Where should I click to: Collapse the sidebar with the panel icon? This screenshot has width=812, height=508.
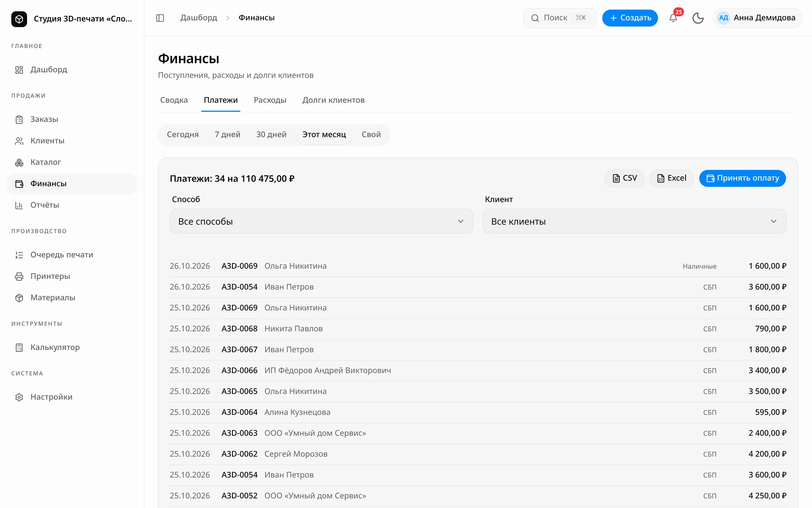[160, 18]
